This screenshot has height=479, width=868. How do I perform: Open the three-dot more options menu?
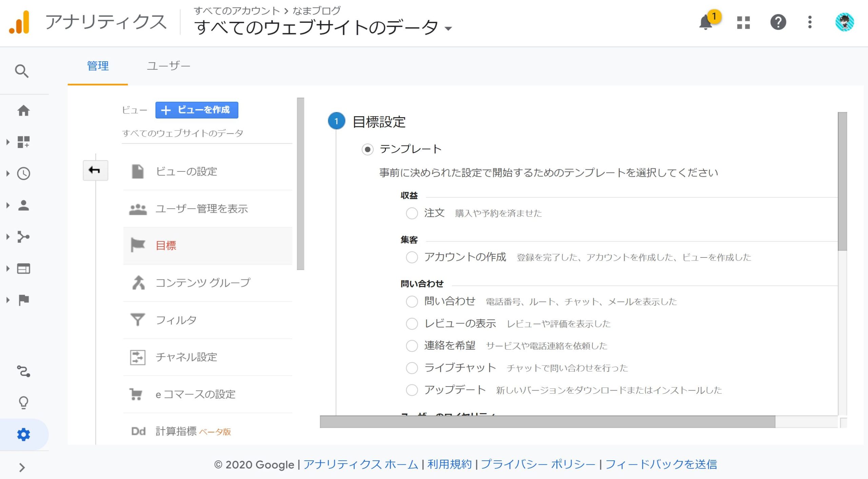click(810, 22)
